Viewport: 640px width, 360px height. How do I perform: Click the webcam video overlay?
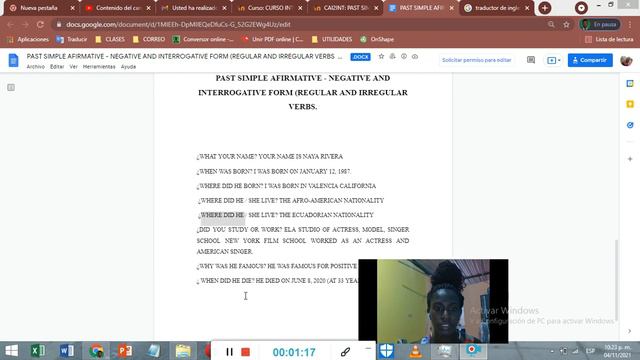coord(433,301)
